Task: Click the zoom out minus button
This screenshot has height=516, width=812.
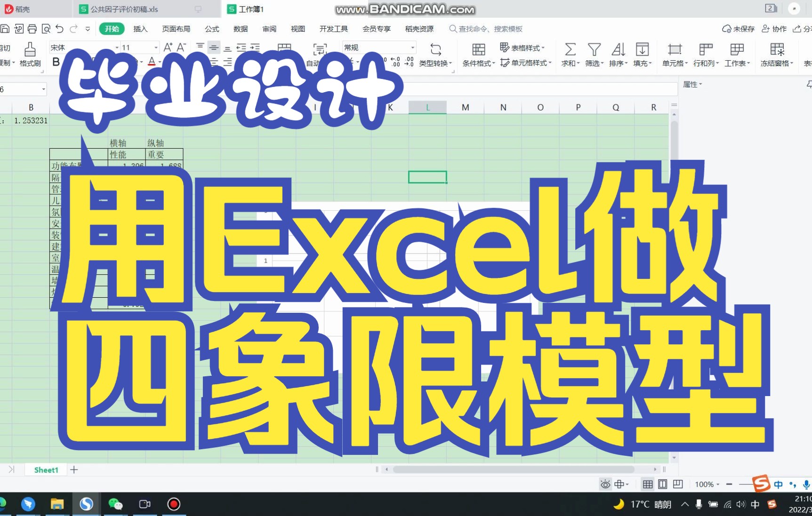Action: point(729,484)
